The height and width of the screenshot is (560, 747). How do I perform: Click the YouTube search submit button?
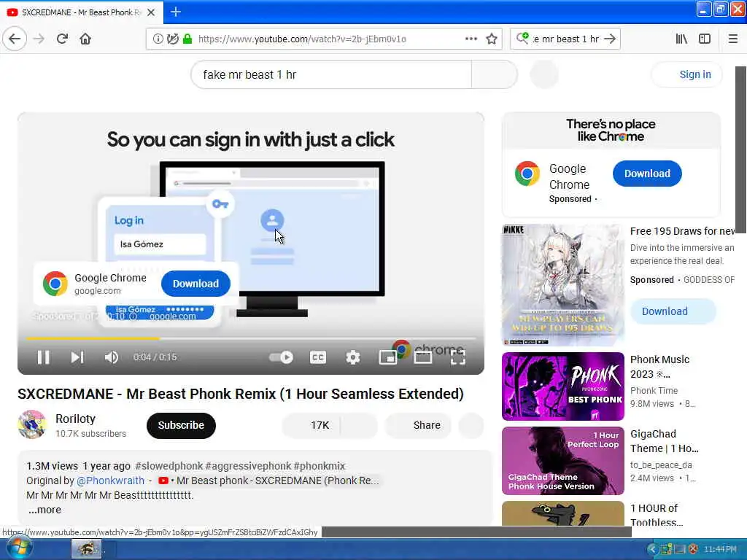(x=494, y=75)
